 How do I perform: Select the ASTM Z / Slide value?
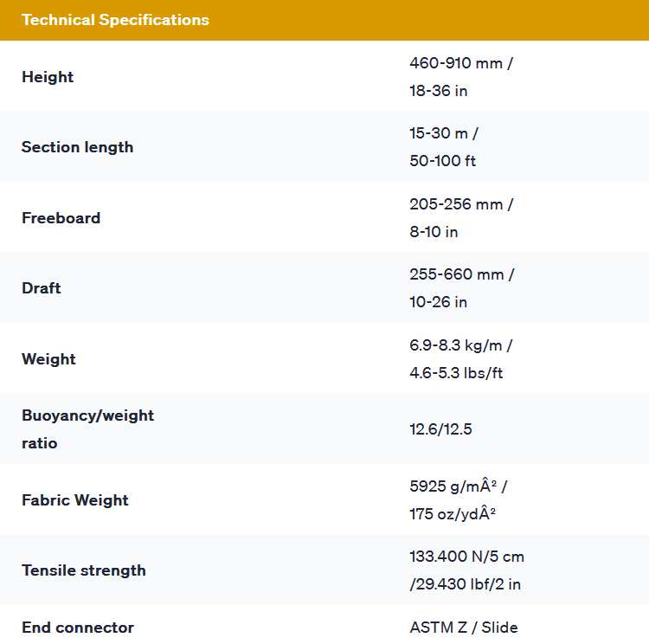[463, 628]
